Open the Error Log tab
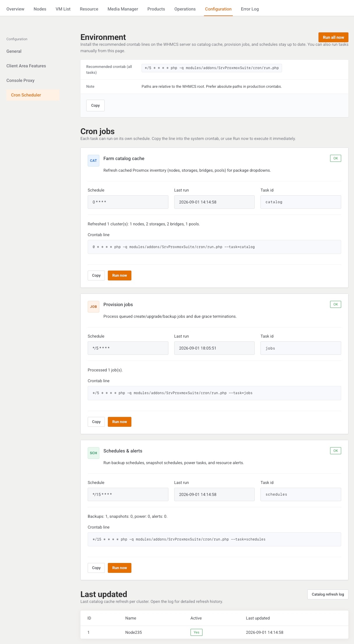Image resolution: width=354 pixels, height=644 pixels. point(250,9)
